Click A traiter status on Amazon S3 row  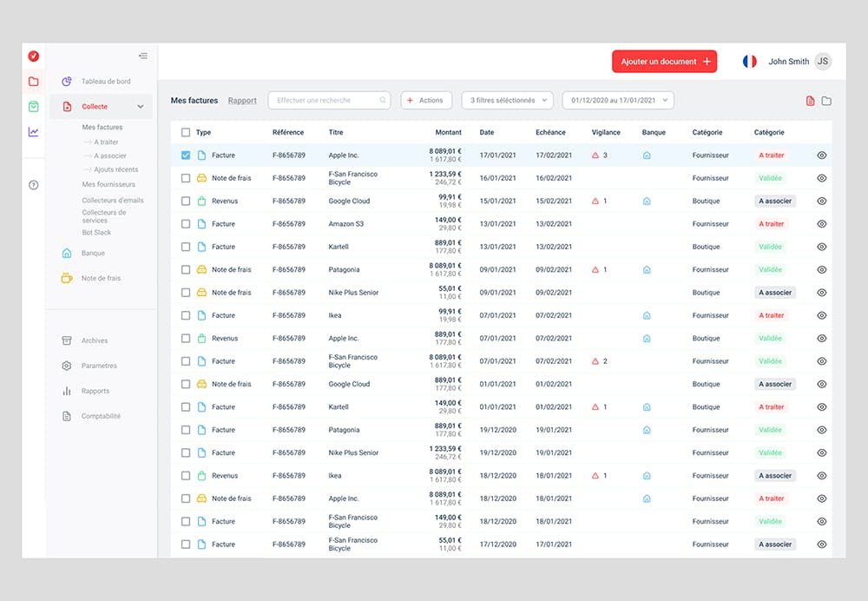(x=771, y=224)
